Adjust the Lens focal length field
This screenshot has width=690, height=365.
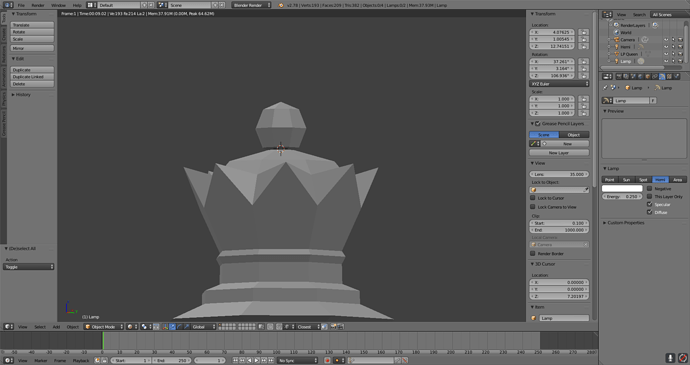coord(559,174)
